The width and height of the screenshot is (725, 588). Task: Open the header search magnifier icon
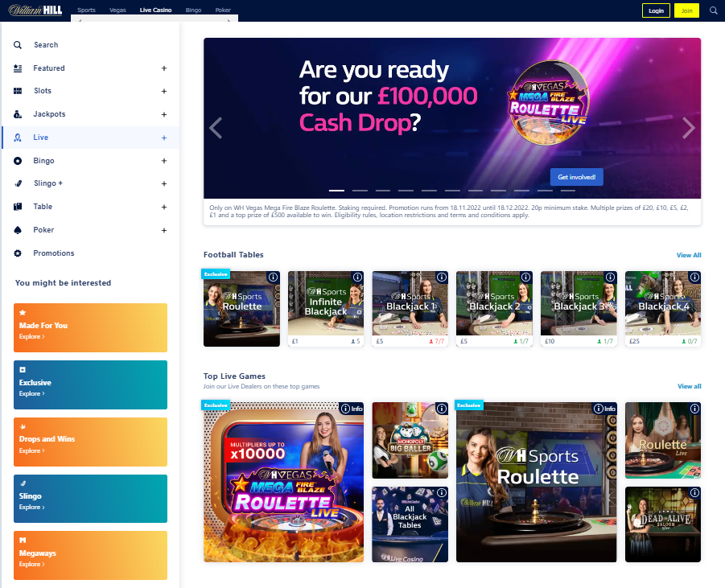tap(714, 10)
